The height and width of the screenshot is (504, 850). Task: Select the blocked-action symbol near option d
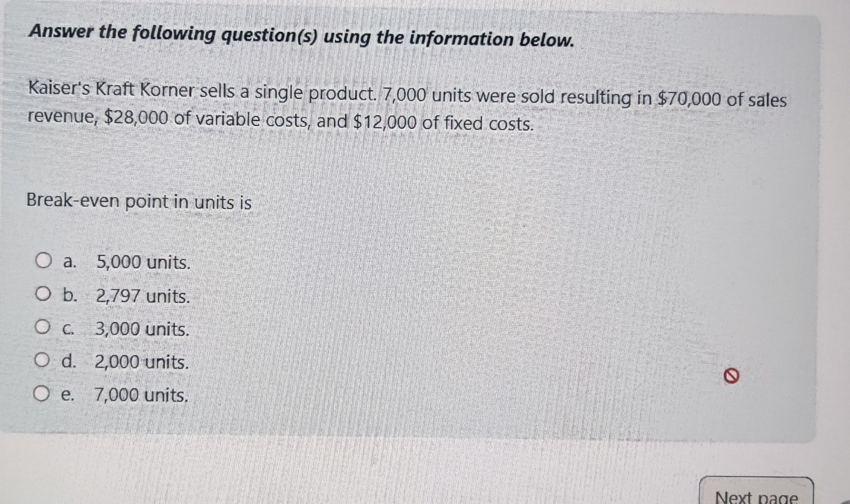pyautogui.click(x=733, y=375)
